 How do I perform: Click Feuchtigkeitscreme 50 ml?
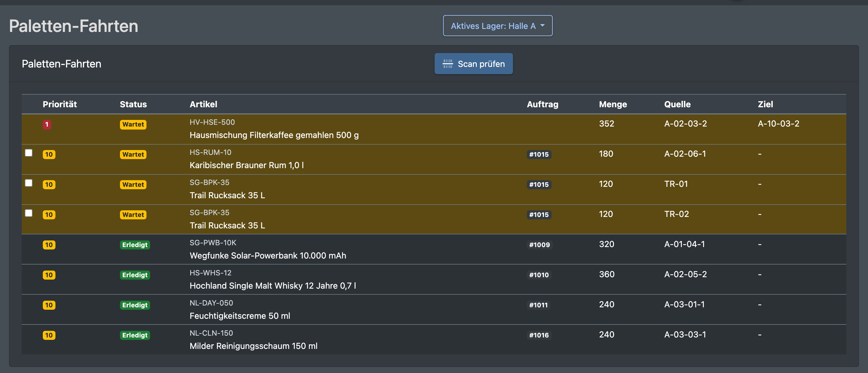pos(240,316)
